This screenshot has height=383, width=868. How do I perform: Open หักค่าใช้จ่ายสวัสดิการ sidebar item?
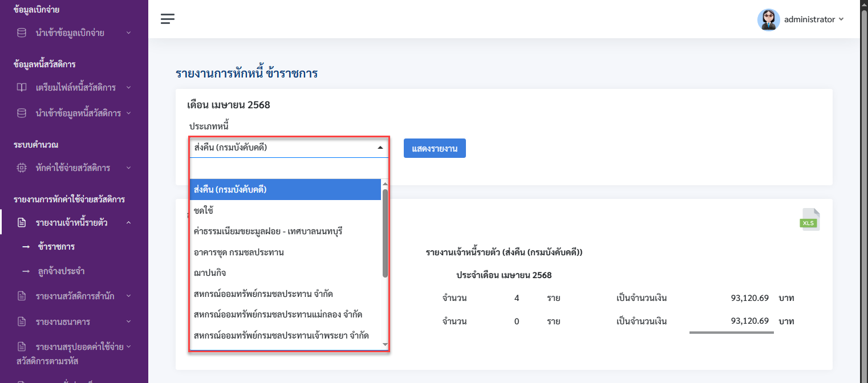coord(73,168)
